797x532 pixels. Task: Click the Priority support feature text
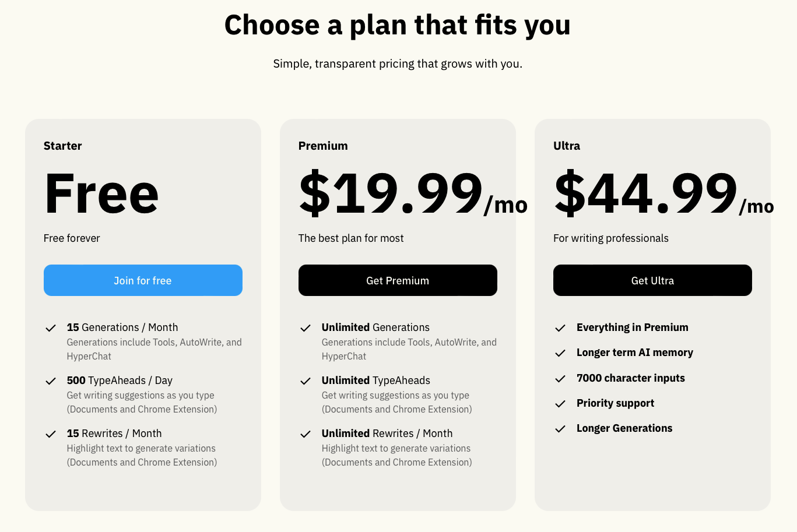point(615,403)
